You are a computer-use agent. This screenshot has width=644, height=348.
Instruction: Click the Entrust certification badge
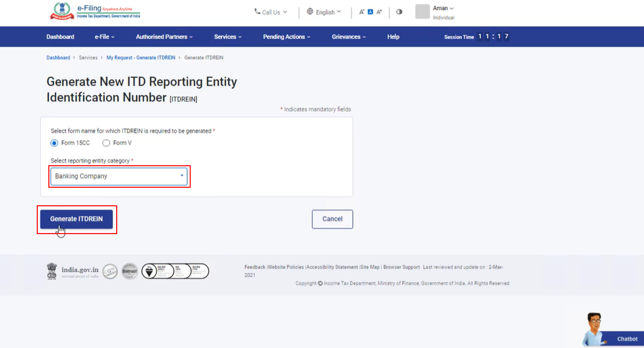(130, 271)
